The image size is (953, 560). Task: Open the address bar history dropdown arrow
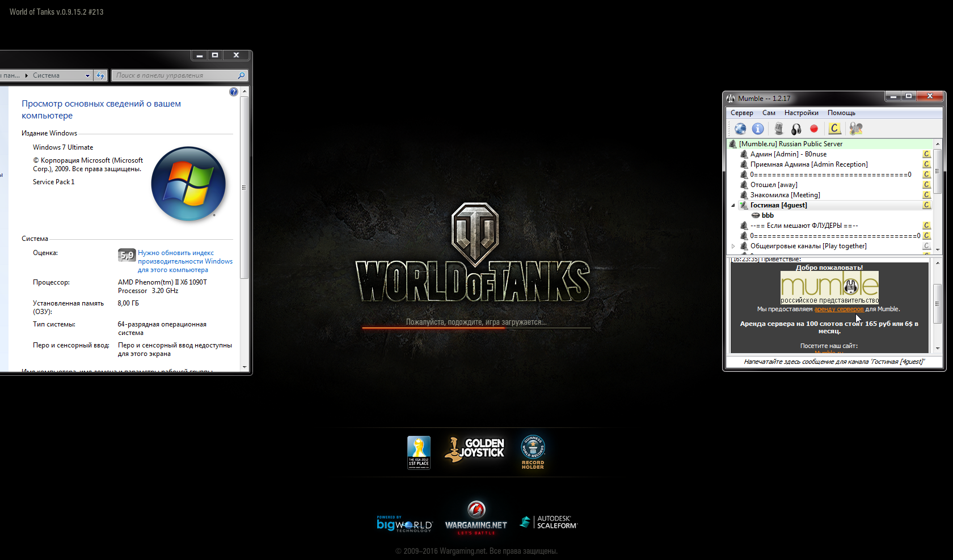(87, 75)
